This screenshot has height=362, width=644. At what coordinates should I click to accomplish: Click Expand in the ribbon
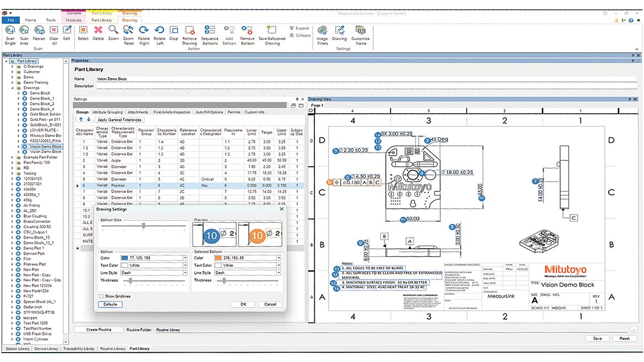point(299,28)
